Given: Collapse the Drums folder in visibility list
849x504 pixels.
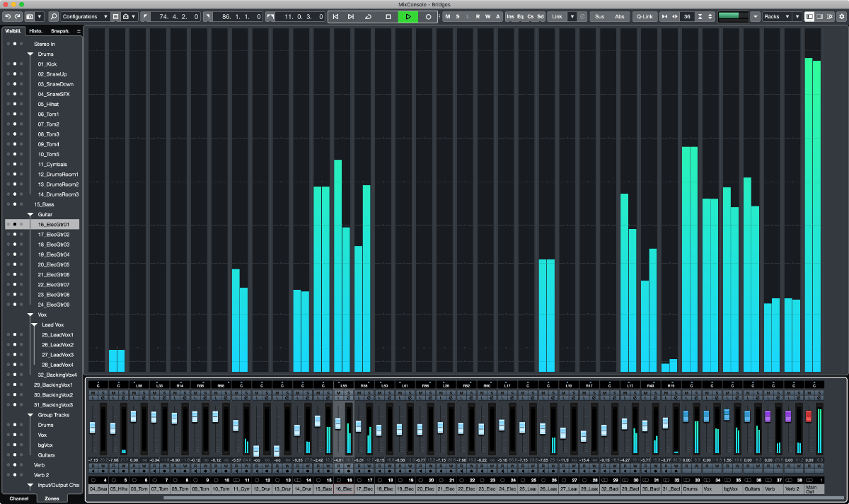Looking at the screenshot, I should tap(30, 54).
